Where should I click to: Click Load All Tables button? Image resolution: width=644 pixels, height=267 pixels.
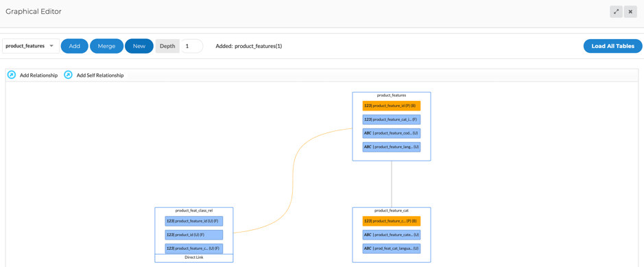[x=612, y=46]
